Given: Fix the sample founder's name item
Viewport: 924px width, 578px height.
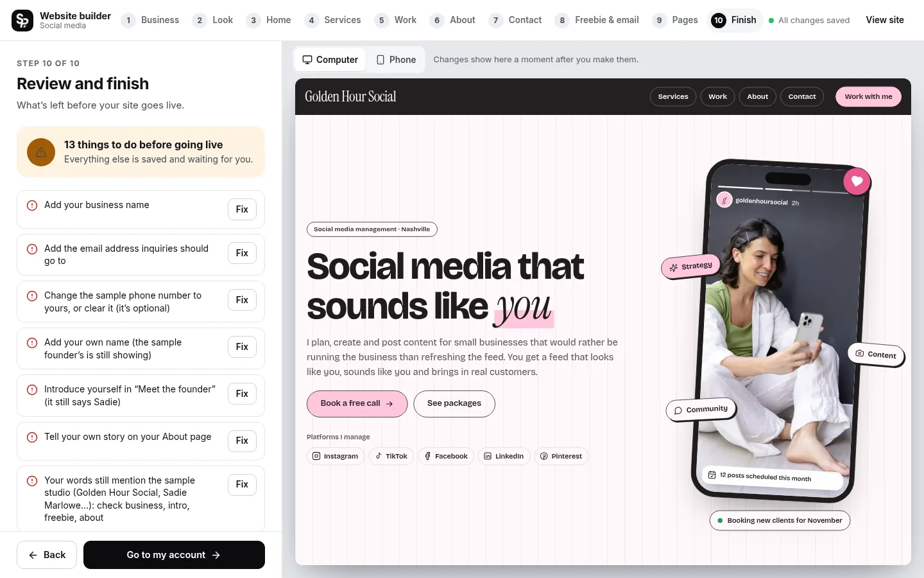Looking at the screenshot, I should (x=242, y=347).
